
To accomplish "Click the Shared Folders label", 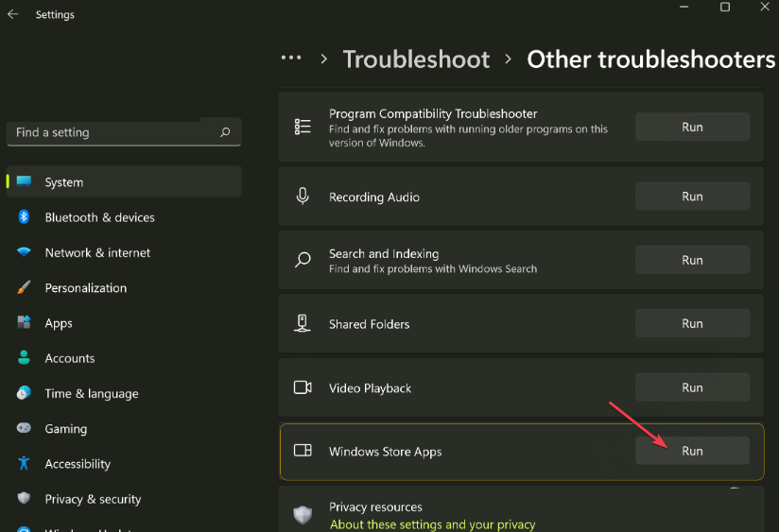I will (x=369, y=324).
